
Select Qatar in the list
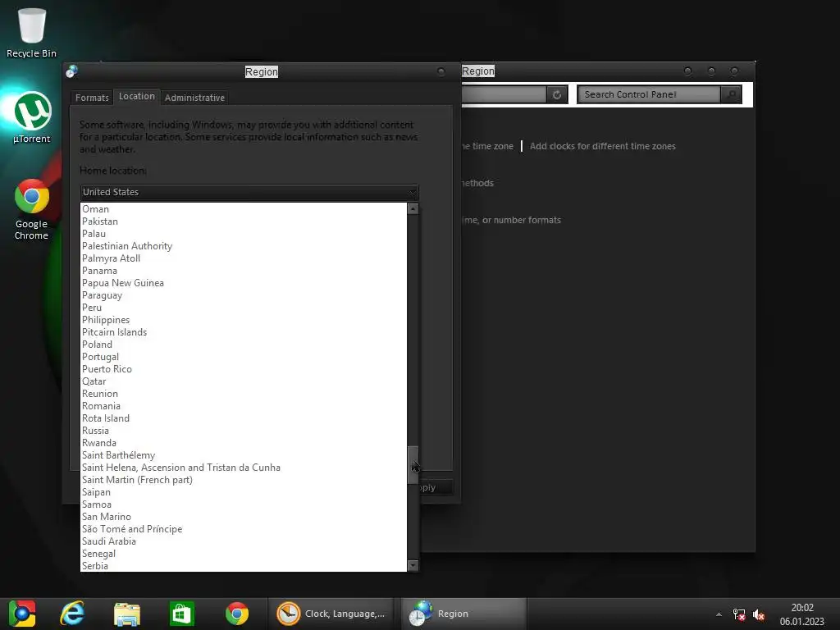coord(244,381)
